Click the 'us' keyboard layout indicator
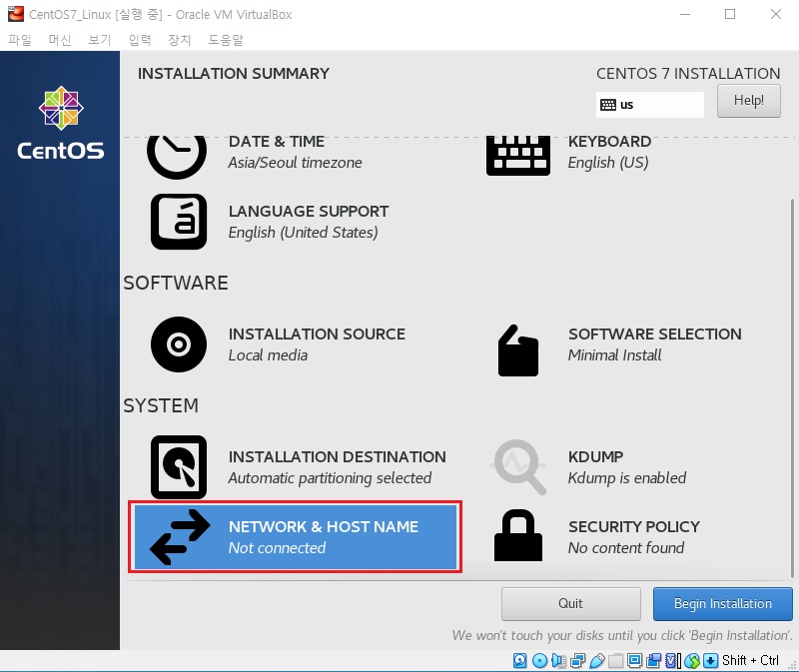The height and width of the screenshot is (672, 799). click(x=650, y=105)
